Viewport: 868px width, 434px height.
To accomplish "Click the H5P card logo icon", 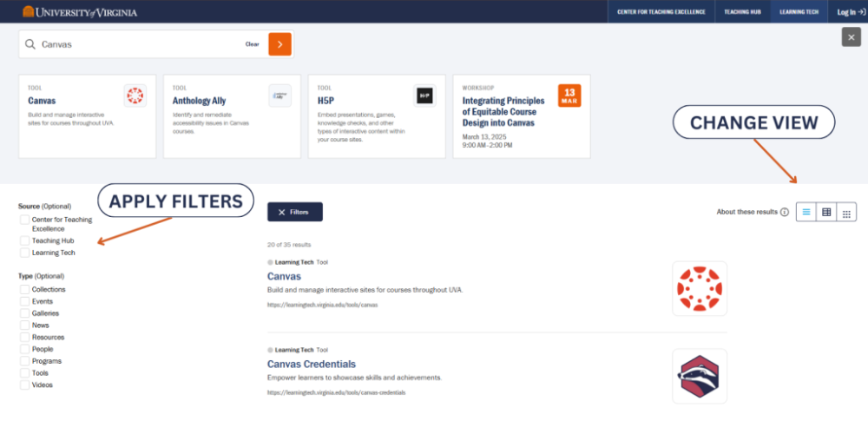I will (425, 95).
